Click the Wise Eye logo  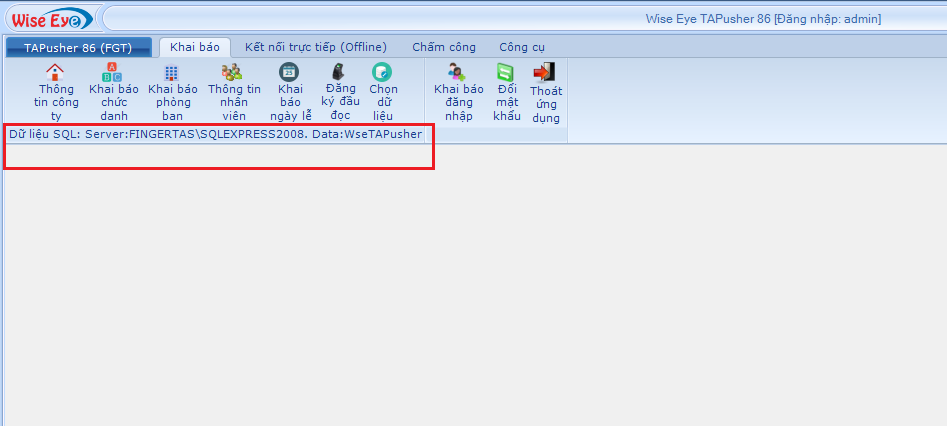pyautogui.click(x=51, y=18)
